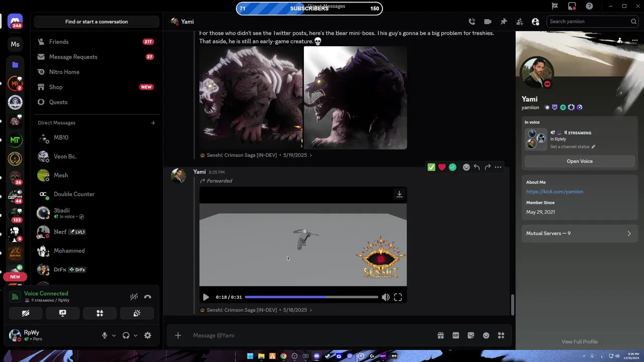Open chat with Mesh
Screen dimensions: 644x362
97,175
